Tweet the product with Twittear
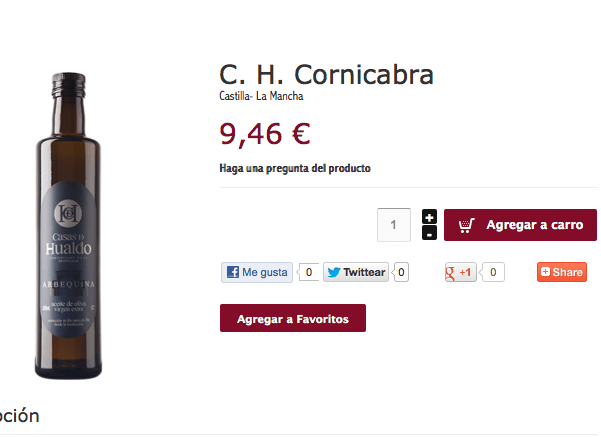The image size is (601, 437). 356,272
